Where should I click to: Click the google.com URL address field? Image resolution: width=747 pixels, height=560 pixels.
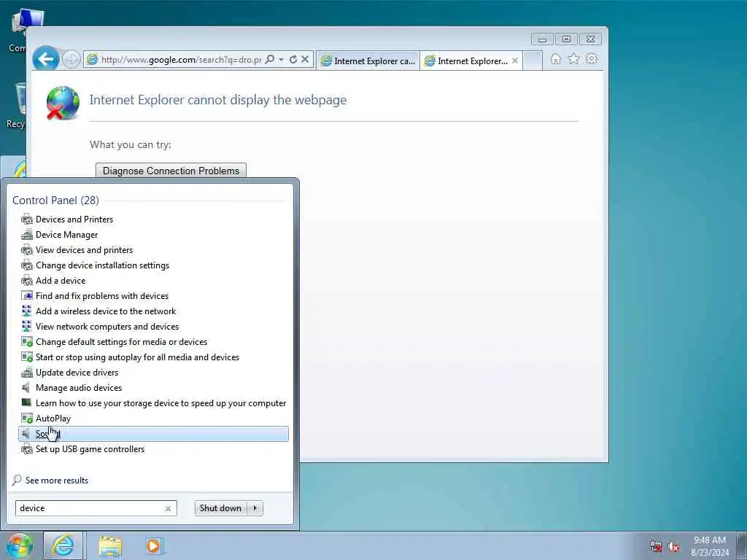(x=180, y=60)
